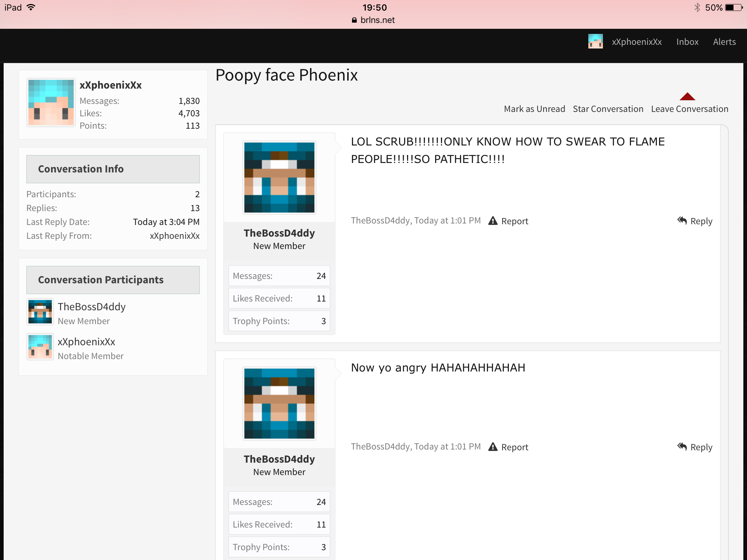The image size is (747, 560).
Task: Open the xXphoenixXx avatar in top navigation bar
Action: click(595, 42)
